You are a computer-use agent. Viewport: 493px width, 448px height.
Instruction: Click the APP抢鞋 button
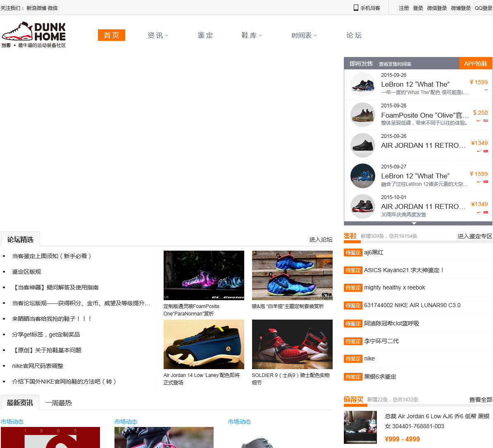pos(476,64)
